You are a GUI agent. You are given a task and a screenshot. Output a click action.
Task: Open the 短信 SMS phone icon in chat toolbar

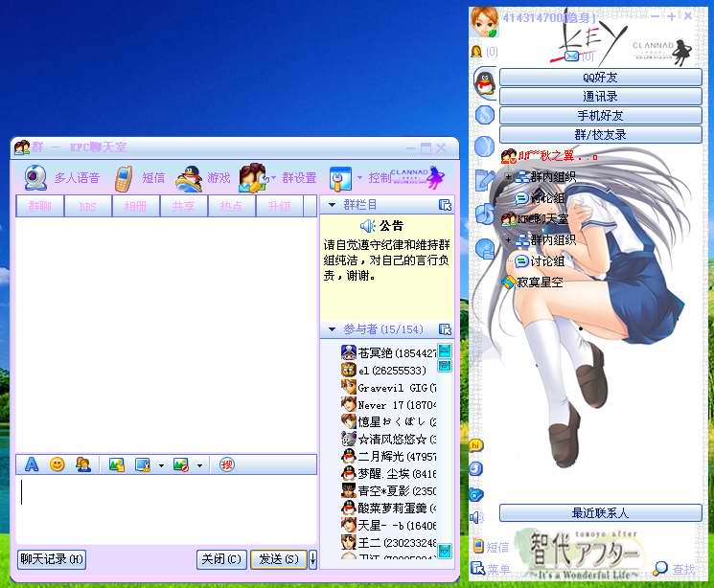coord(124,178)
